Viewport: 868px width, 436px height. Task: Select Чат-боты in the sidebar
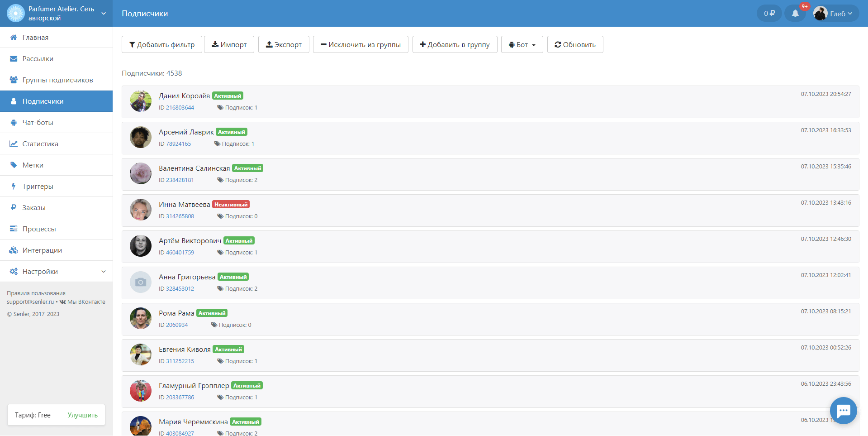click(x=56, y=122)
